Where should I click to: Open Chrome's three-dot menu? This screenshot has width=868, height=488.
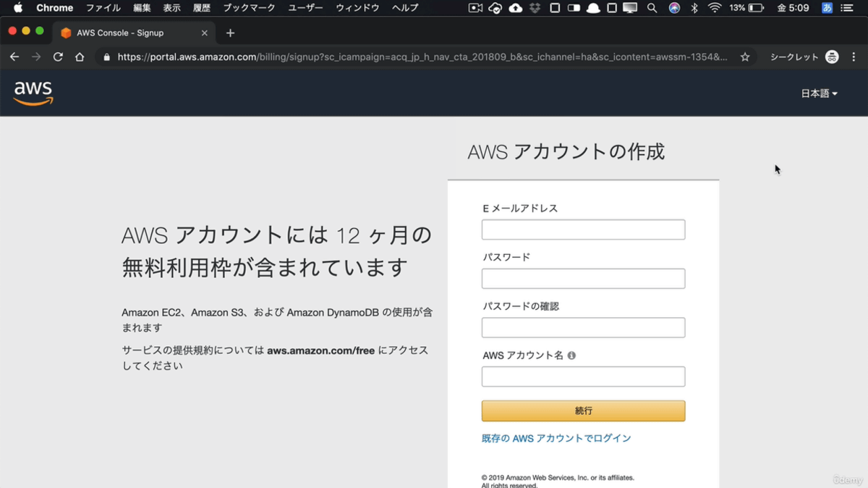pyautogui.click(x=854, y=56)
